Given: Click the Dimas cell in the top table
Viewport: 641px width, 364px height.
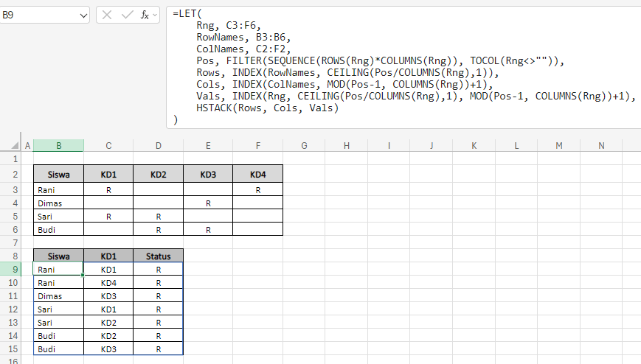Looking at the screenshot, I should click(58, 203).
